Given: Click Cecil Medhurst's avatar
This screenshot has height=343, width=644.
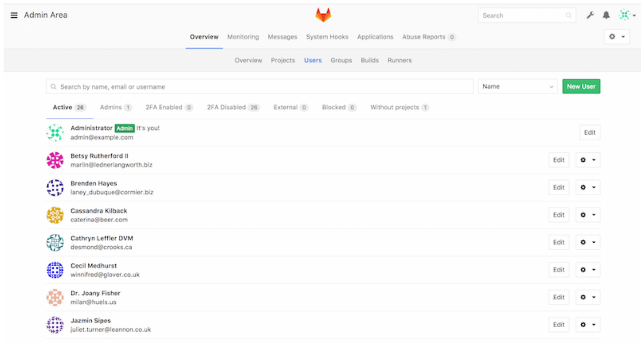Looking at the screenshot, I should [x=55, y=271].
